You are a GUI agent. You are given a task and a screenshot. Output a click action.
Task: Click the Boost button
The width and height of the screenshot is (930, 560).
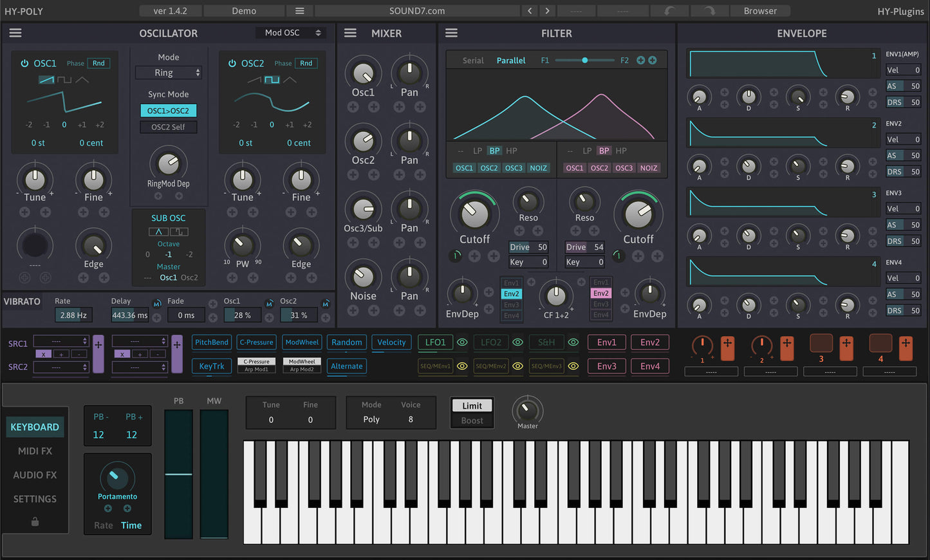point(472,420)
